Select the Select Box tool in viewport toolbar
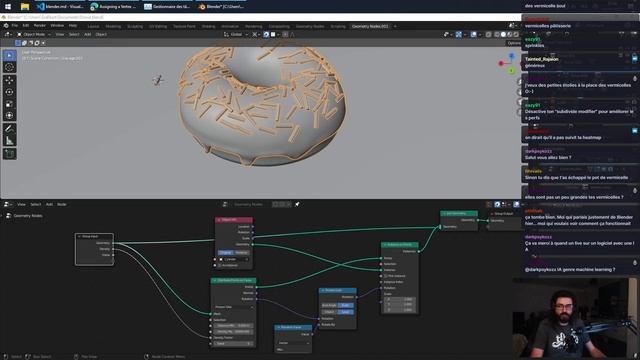This screenshot has width=640, height=360. (x=9, y=56)
